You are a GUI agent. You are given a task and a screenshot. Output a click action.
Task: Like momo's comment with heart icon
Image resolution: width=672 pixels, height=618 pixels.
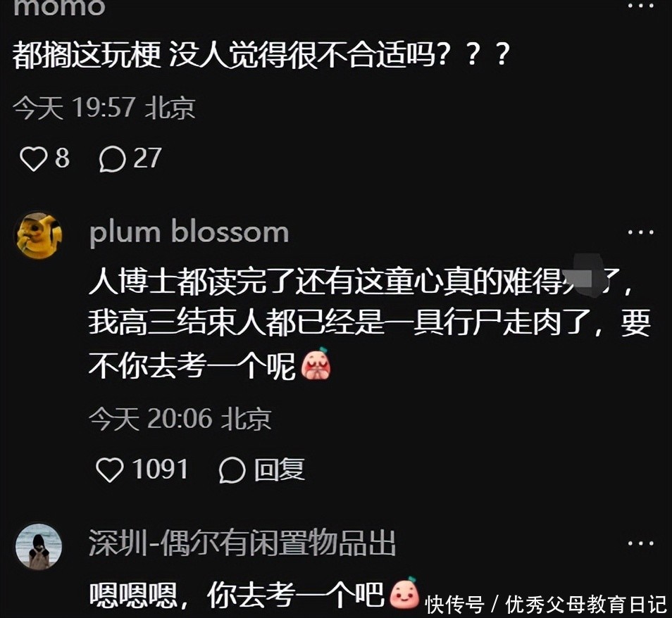[33, 158]
